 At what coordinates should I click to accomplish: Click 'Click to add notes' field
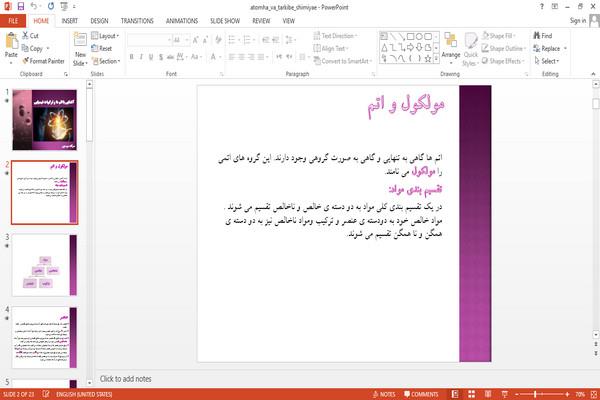click(x=126, y=379)
